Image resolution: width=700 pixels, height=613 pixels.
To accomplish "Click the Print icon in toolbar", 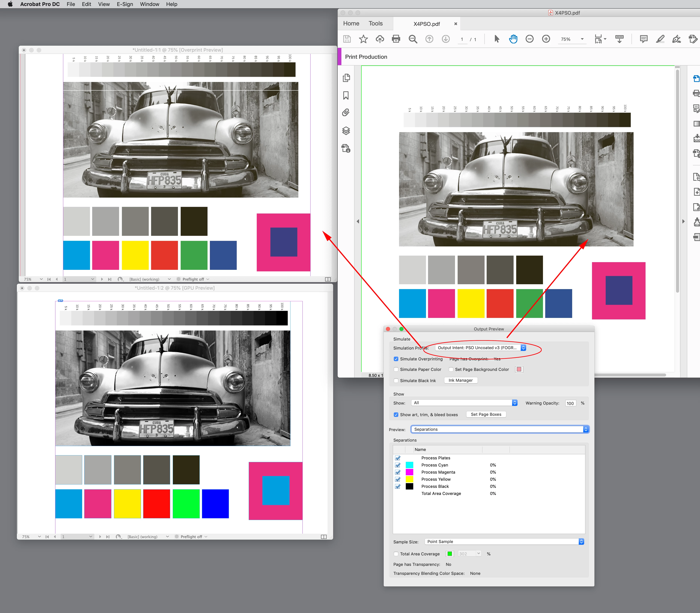I will tap(396, 39).
